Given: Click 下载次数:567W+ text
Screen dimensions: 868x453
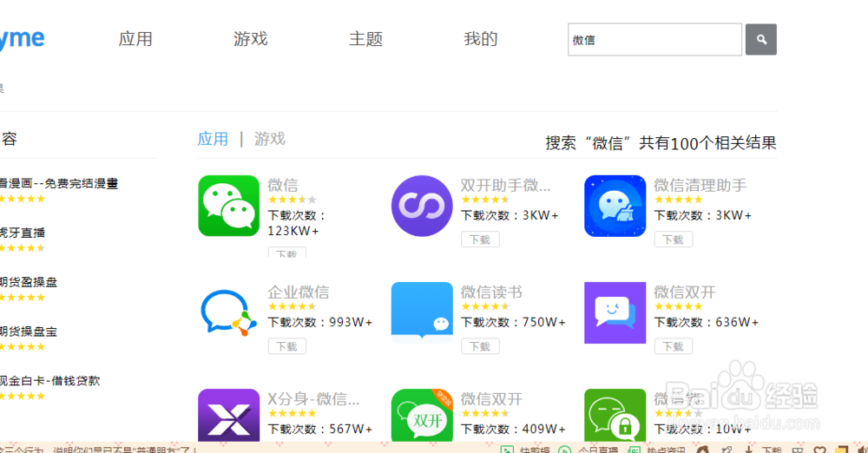Looking at the screenshot, I should click(x=320, y=429).
